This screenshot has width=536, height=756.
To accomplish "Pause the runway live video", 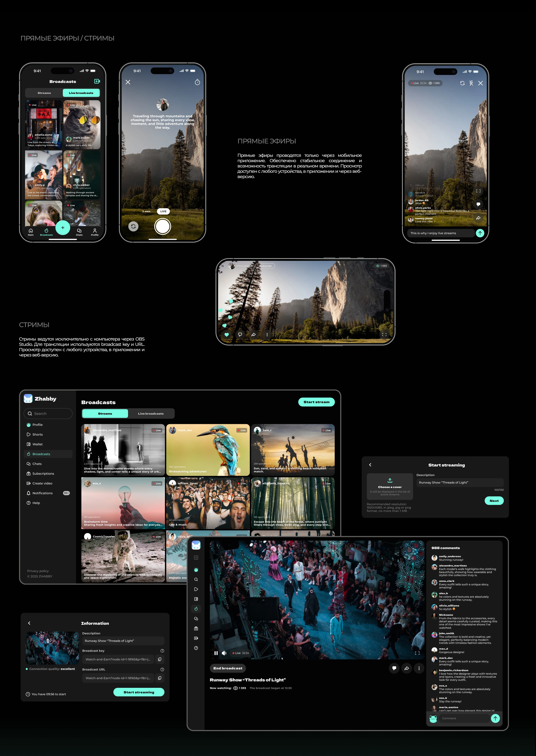I will (216, 653).
